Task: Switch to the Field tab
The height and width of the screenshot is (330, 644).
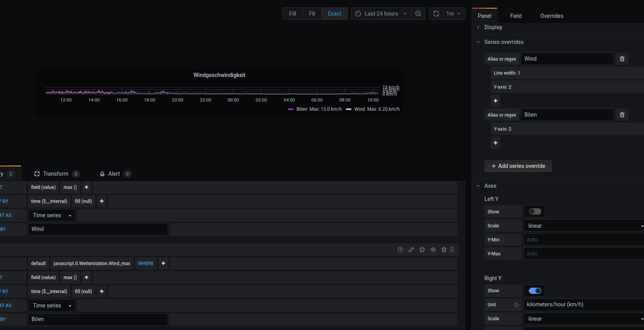Action: [516, 16]
